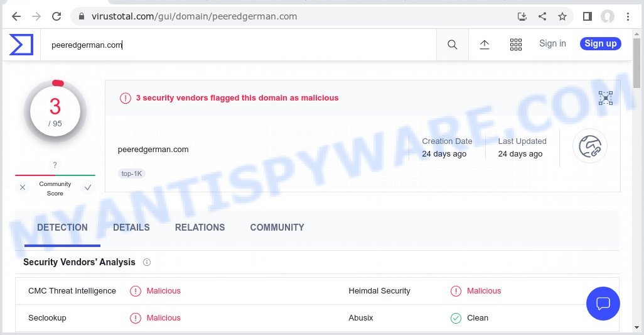Vote domain as harmless with checkmark
This screenshot has height=335, width=644.
[x=87, y=187]
